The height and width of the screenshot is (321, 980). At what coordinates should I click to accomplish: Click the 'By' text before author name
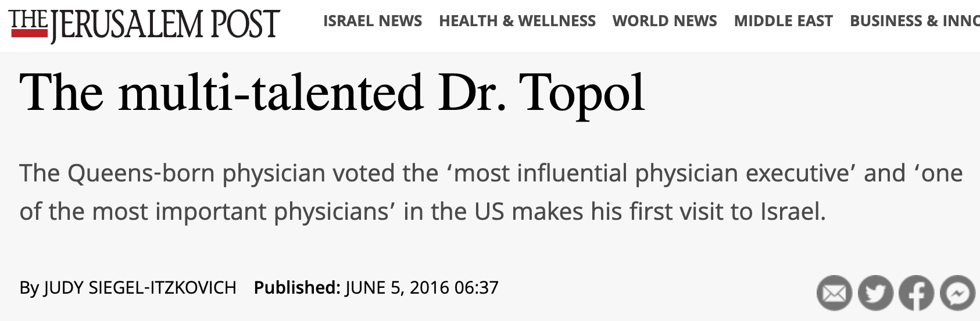click(x=29, y=287)
